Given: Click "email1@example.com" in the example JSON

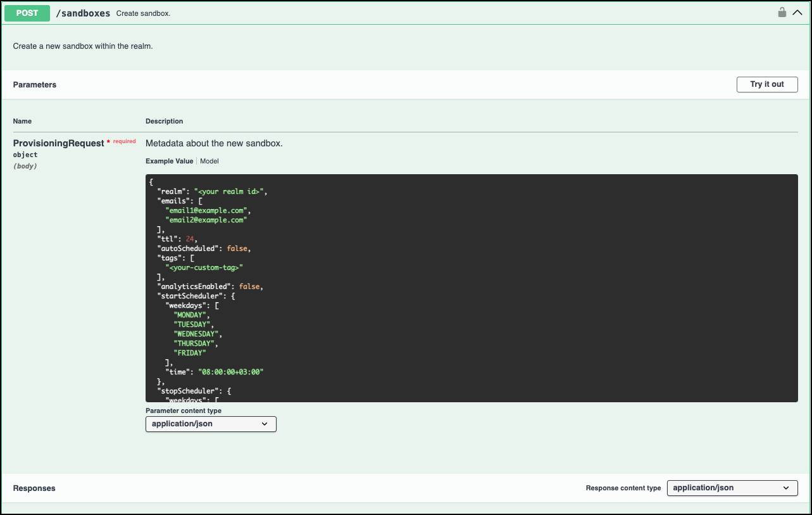Looking at the screenshot, I should (x=208, y=210).
